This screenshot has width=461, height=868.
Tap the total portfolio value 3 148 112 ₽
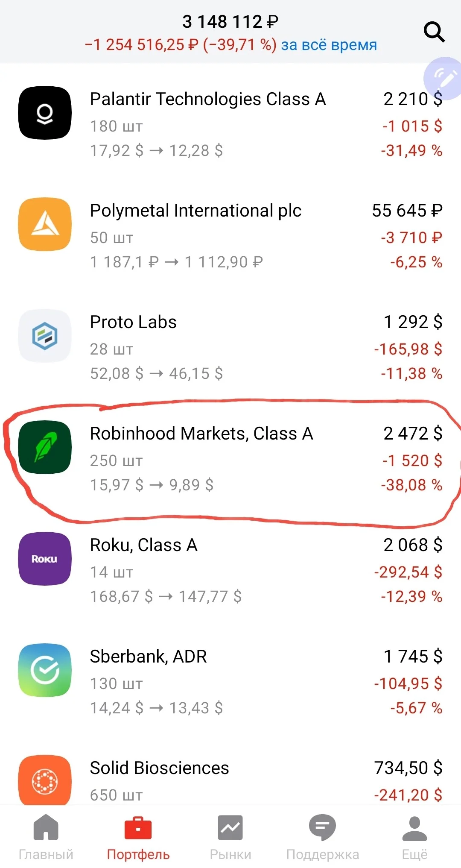tap(230, 22)
